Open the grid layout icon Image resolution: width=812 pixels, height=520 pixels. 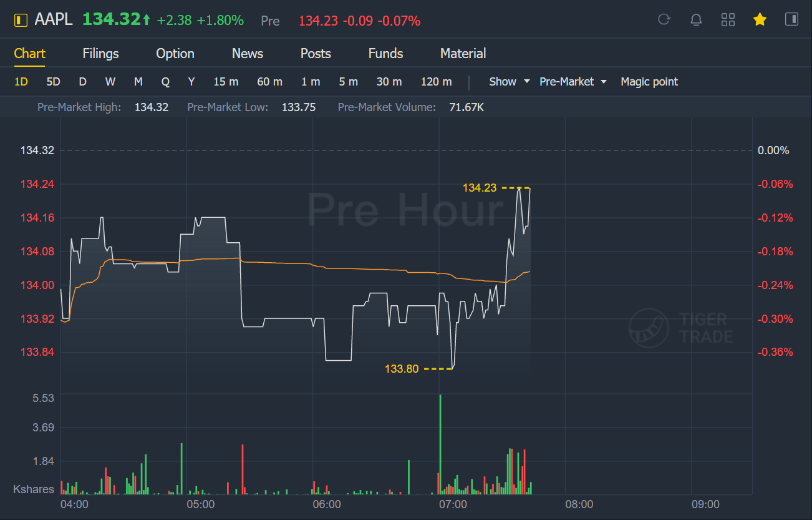point(728,19)
